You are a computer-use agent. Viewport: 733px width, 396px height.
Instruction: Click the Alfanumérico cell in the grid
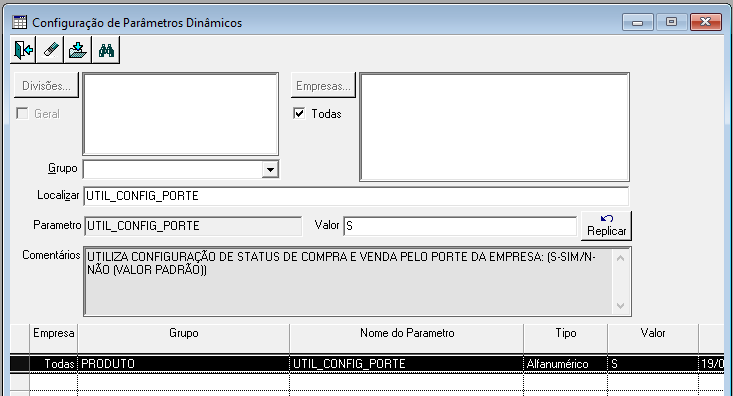[x=566, y=364]
